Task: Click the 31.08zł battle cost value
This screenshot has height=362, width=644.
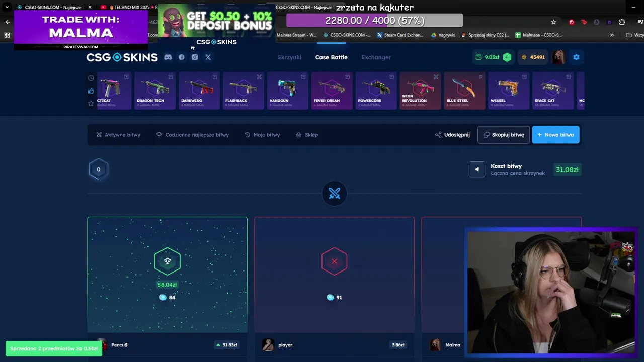Action: [567, 170]
